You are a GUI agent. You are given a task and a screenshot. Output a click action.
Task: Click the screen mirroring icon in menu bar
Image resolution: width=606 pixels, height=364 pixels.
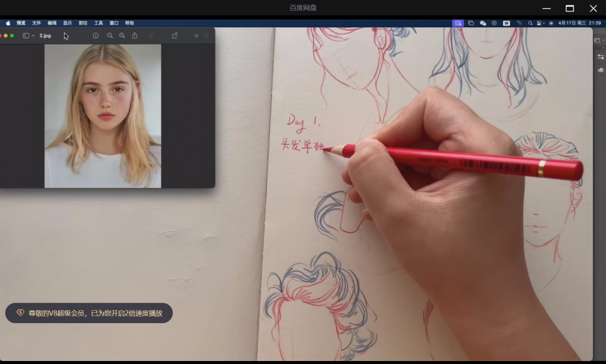(471, 23)
